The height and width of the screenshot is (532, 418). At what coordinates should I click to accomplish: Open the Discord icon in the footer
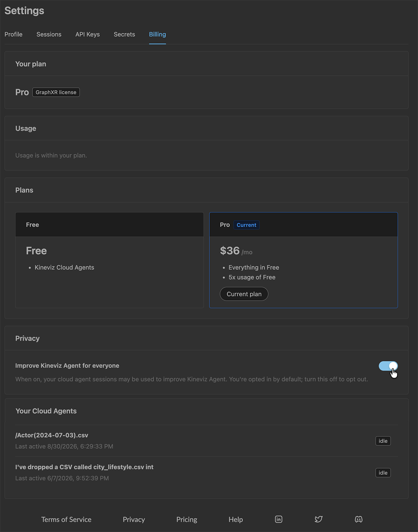coord(359,519)
